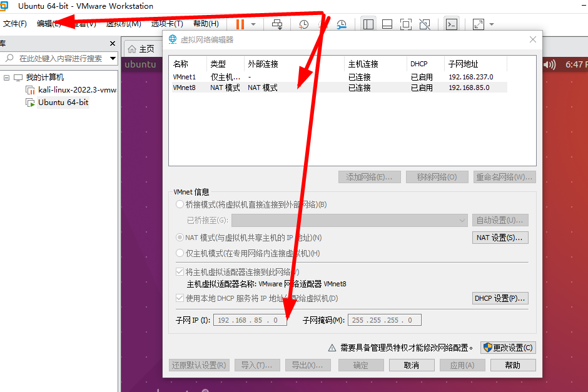
Task: Send Ctrl+Alt+Del to the guest
Action: pyautogui.click(x=278, y=24)
